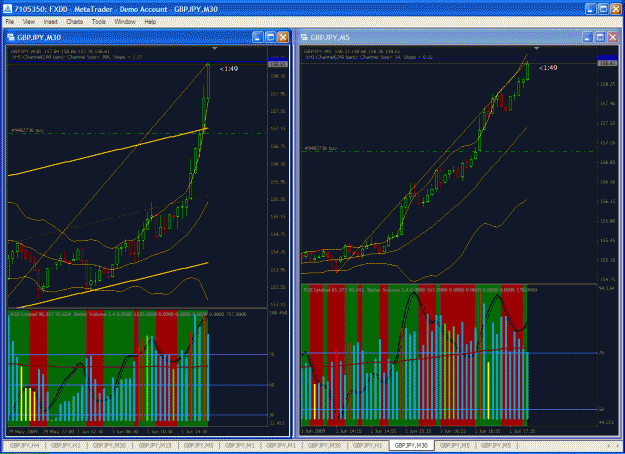The height and width of the screenshot is (454, 625).
Task: Click the active GBPJPY,M30 chart tab
Action: 411,445
